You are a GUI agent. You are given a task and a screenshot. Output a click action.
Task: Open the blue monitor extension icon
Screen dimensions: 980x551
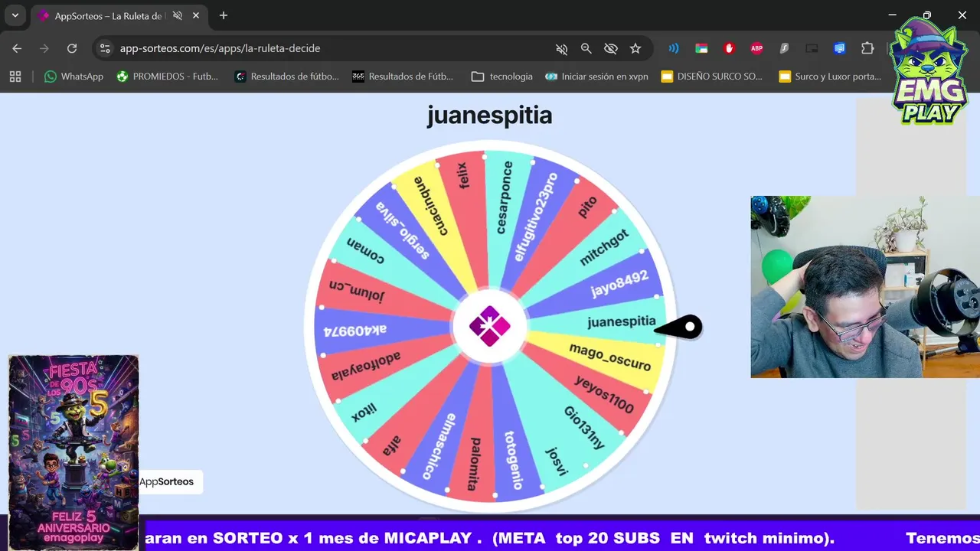point(839,48)
